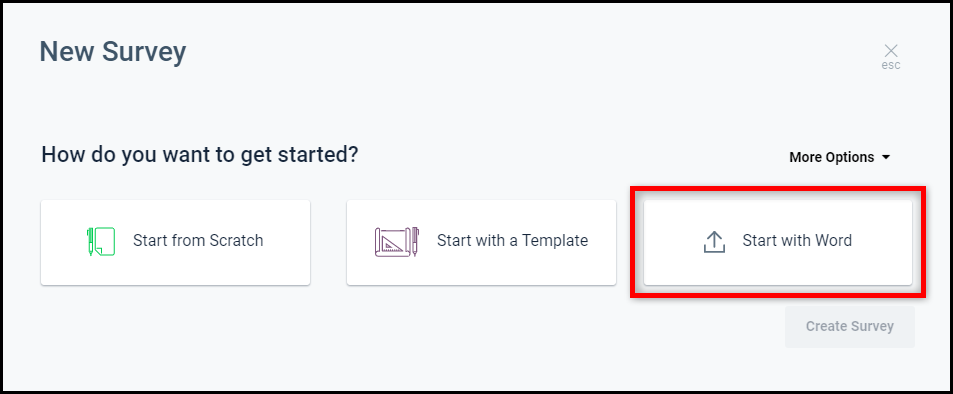The image size is (953, 394).
Task: Pick the Start with Word option
Action: coord(778,242)
